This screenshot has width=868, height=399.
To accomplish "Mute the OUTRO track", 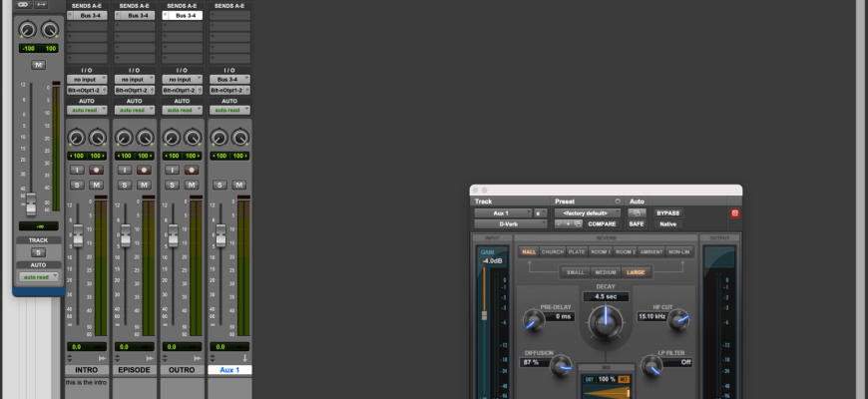I will [192, 185].
